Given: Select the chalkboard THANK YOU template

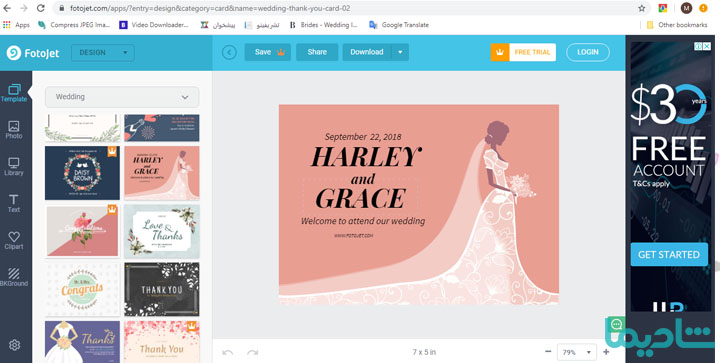Looking at the screenshot, I should (x=162, y=289).
